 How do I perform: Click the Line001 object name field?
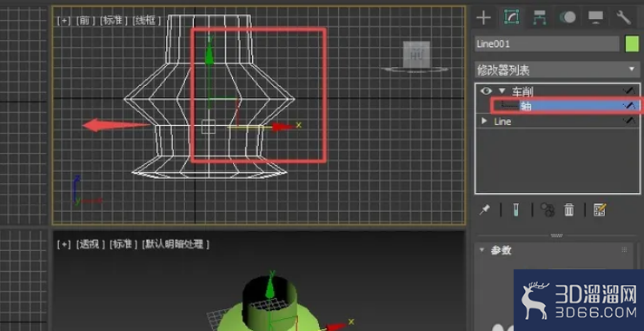(x=547, y=44)
